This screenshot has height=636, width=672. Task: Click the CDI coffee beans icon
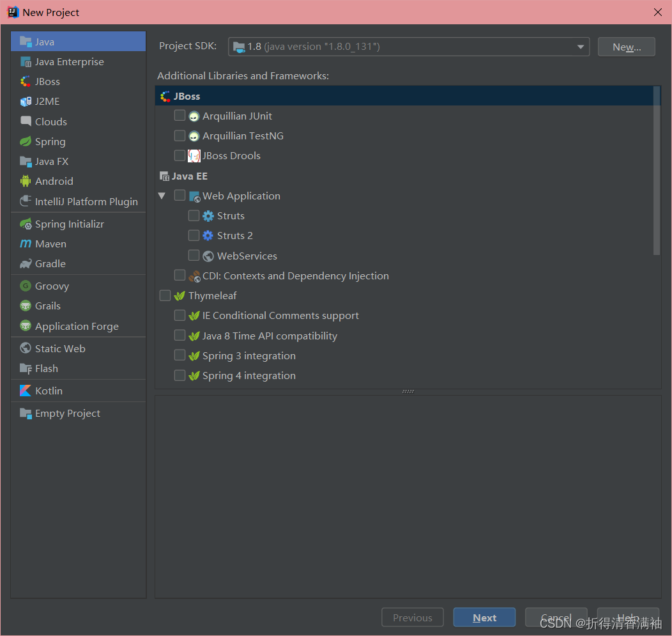click(x=194, y=276)
